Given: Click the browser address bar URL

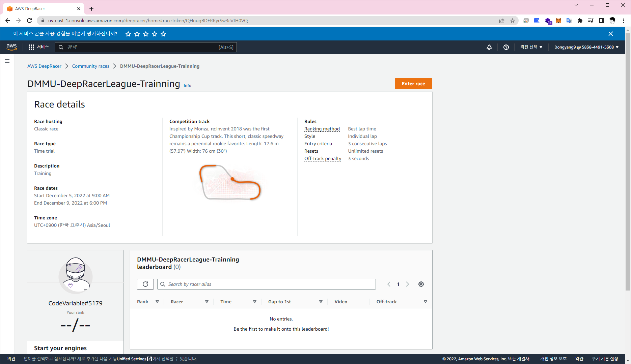Looking at the screenshot, I should (148, 21).
